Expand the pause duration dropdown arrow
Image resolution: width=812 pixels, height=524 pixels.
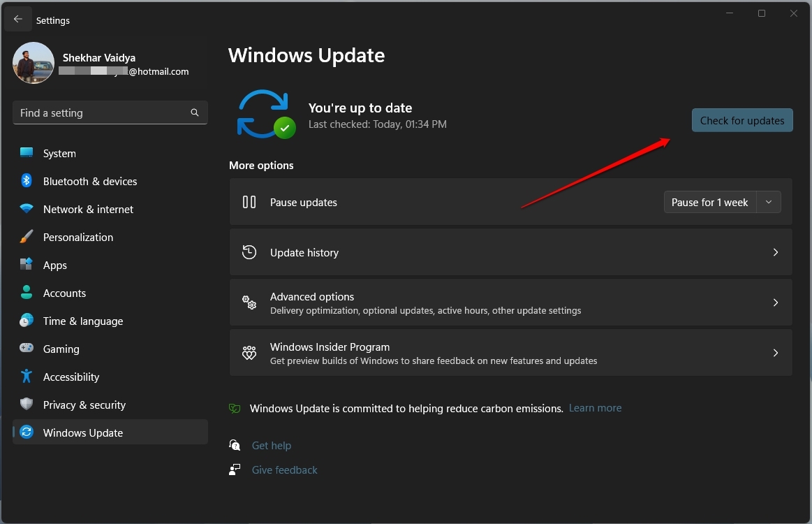coord(769,202)
